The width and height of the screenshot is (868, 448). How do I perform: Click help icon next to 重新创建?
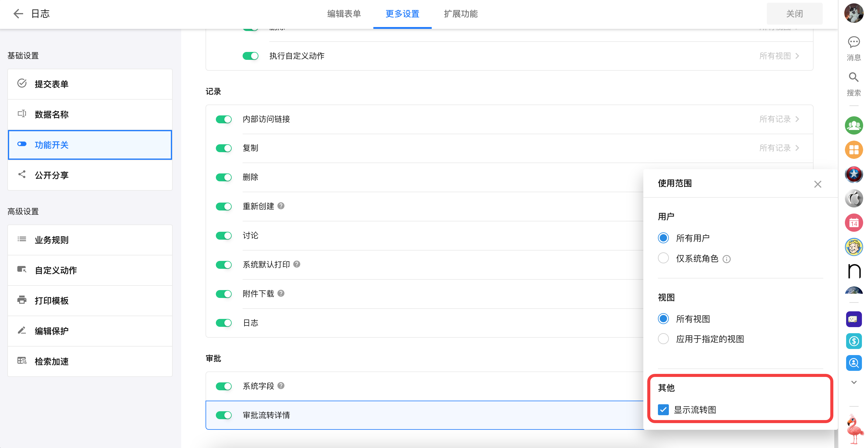(281, 206)
